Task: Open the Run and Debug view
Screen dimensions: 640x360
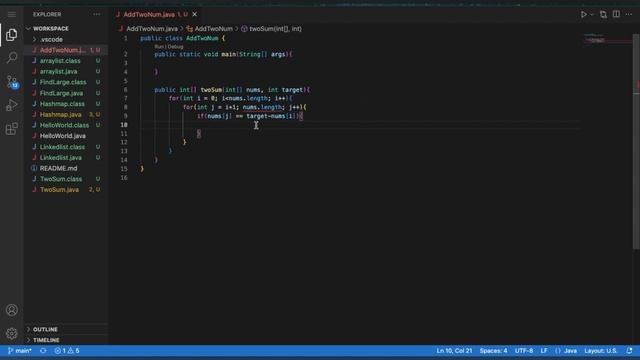Action: coord(12,105)
